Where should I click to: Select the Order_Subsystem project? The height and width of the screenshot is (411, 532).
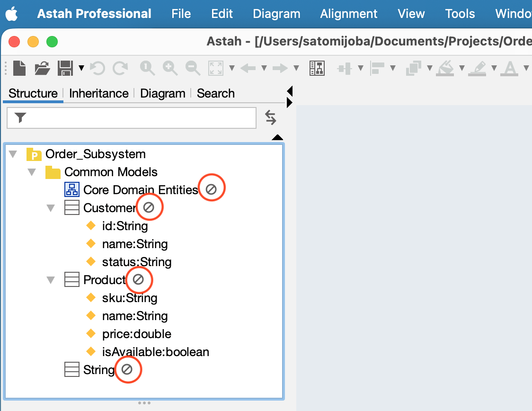pyautogui.click(x=95, y=154)
